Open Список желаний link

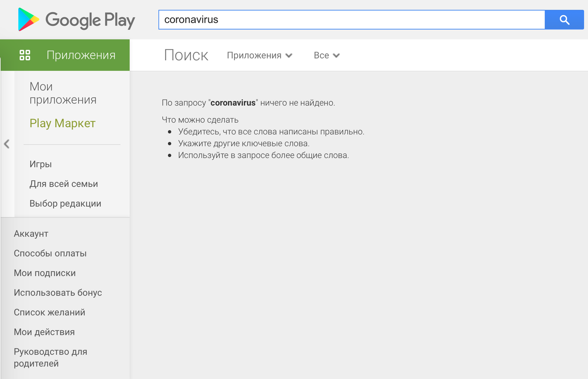49,312
